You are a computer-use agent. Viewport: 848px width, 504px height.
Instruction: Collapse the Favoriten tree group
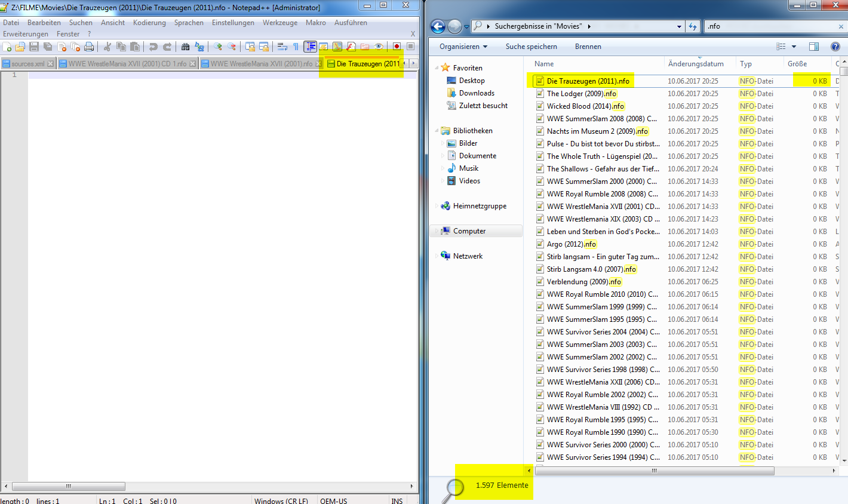pyautogui.click(x=437, y=68)
